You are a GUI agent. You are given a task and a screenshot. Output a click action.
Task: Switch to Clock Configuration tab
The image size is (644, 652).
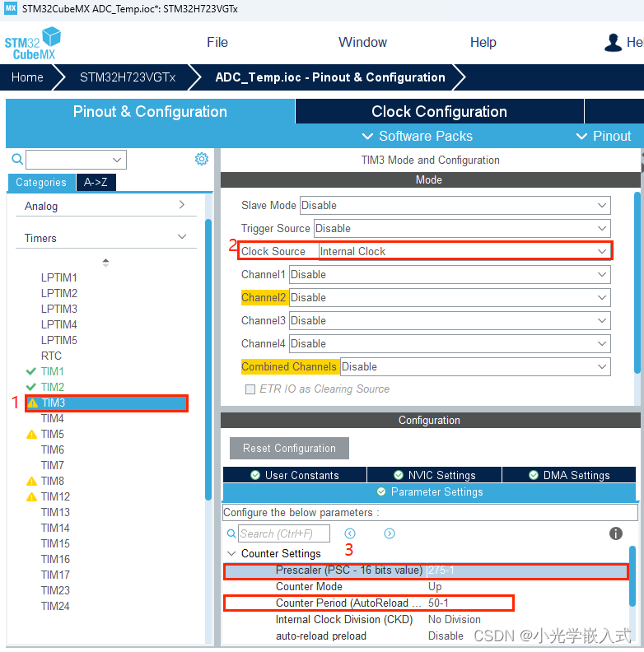(x=439, y=111)
